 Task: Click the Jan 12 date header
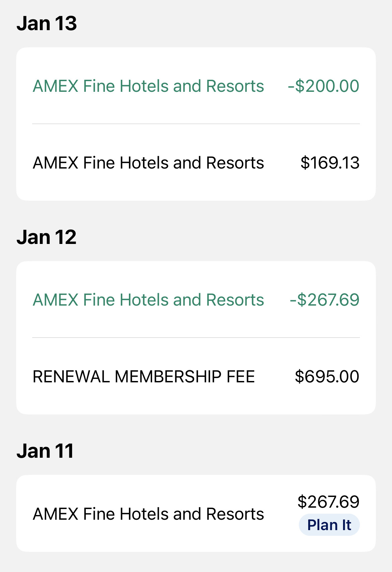[x=47, y=237]
